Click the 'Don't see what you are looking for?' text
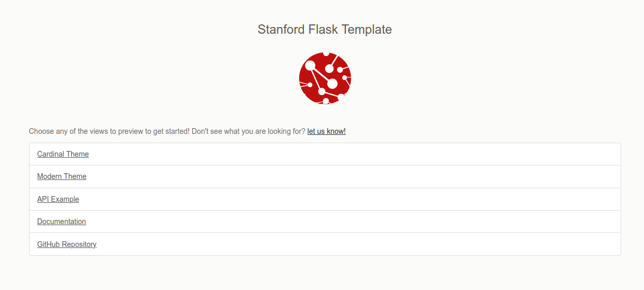Screen dimensions: 644x290 click(x=248, y=131)
